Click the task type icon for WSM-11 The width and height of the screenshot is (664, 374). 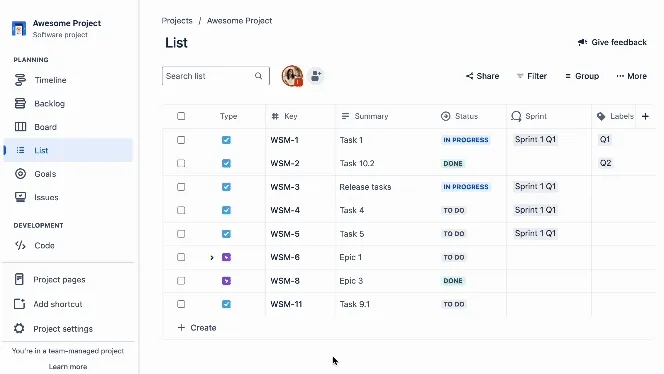point(227,304)
